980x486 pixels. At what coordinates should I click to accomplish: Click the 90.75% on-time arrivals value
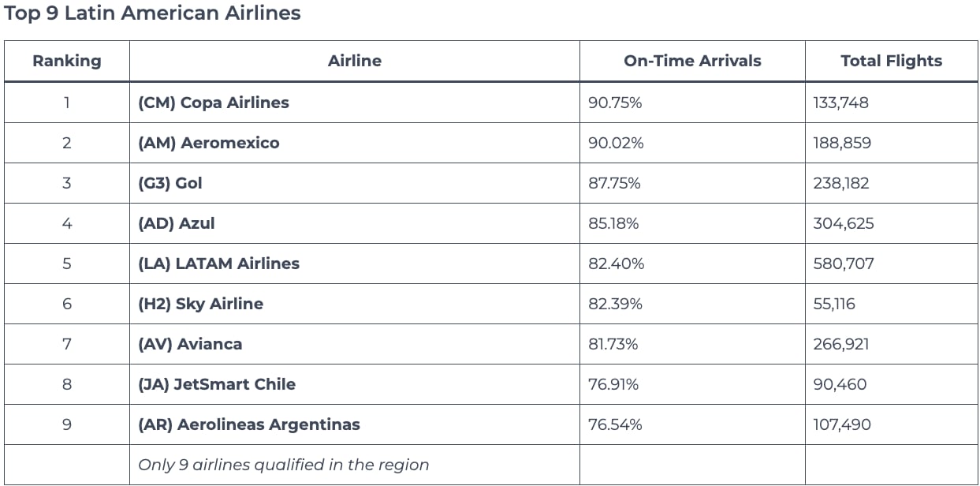click(x=615, y=103)
